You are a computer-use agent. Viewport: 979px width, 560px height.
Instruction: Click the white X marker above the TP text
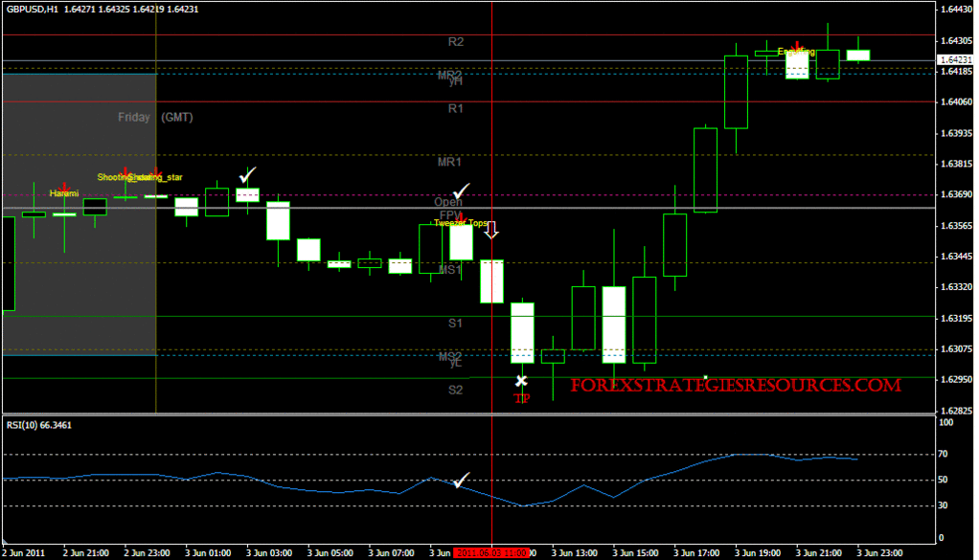[x=522, y=381]
